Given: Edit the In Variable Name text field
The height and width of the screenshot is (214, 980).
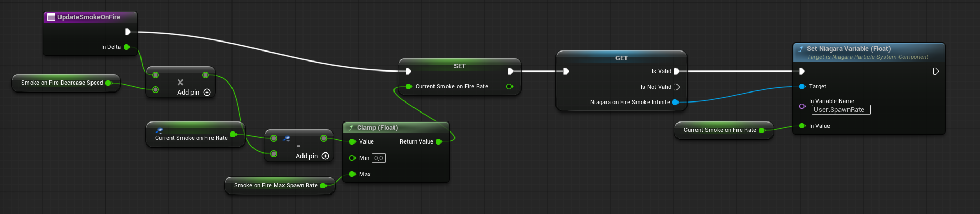Looking at the screenshot, I should tap(840, 110).
